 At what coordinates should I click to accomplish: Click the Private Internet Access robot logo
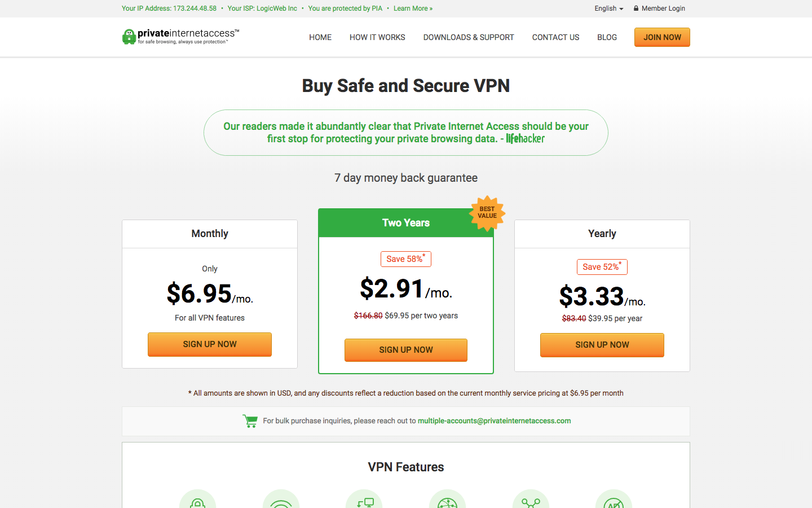(x=129, y=37)
